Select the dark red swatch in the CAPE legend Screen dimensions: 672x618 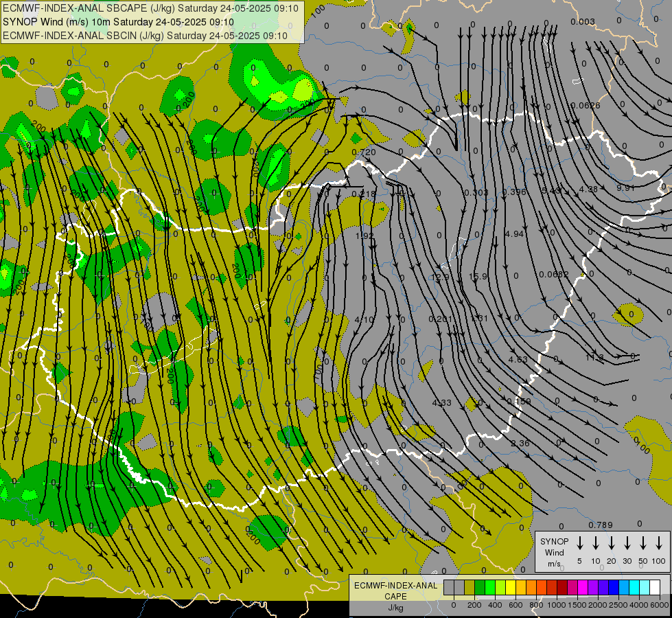tap(563, 587)
